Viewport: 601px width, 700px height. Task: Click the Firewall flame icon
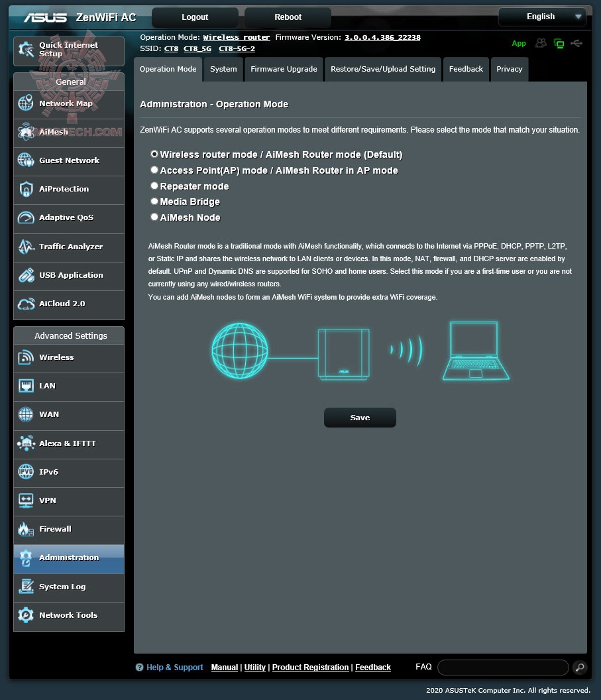[x=26, y=529]
